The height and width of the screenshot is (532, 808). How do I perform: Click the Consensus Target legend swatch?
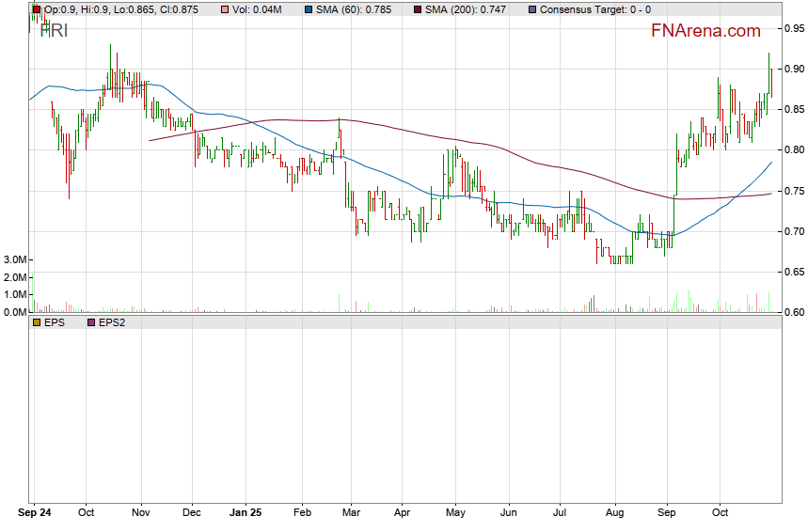pos(531,9)
